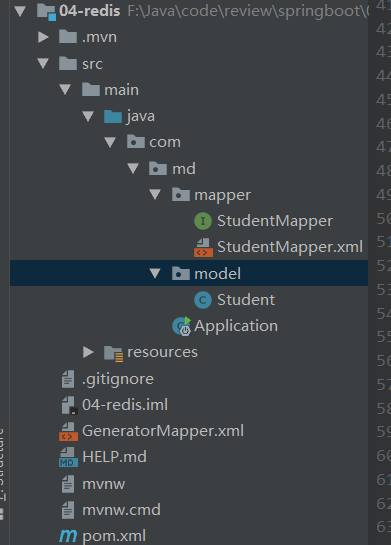This screenshot has width=391, height=545.
Task: Collapse the mapper package arrow
Action: pyautogui.click(x=155, y=195)
